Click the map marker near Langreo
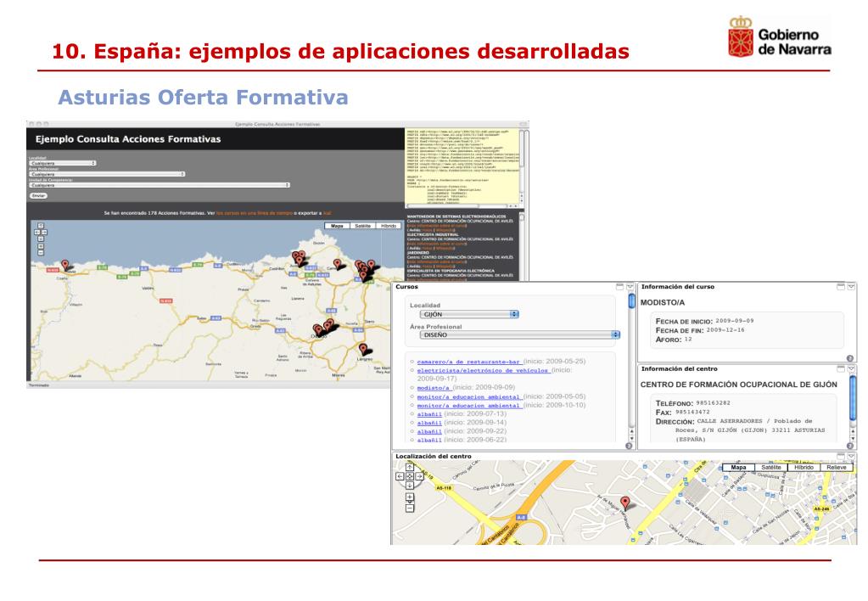868x601 pixels. tap(363, 349)
